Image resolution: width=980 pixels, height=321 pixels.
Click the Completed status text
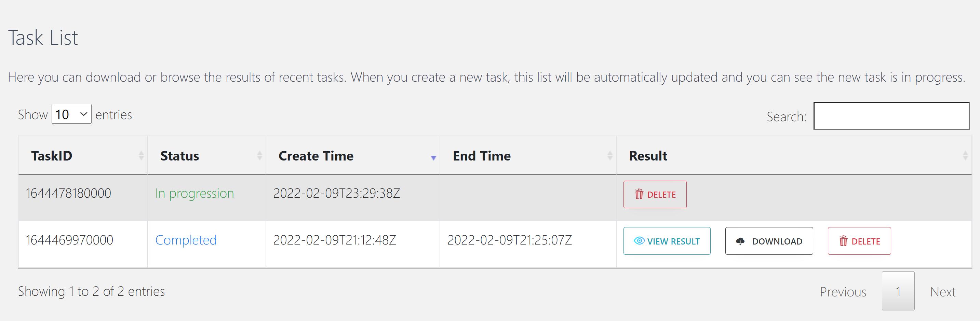[186, 240]
